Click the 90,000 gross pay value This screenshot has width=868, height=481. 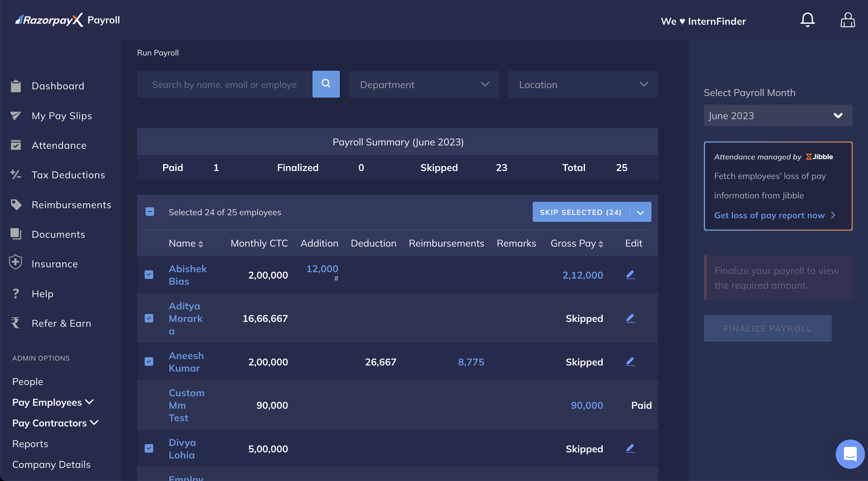click(587, 405)
